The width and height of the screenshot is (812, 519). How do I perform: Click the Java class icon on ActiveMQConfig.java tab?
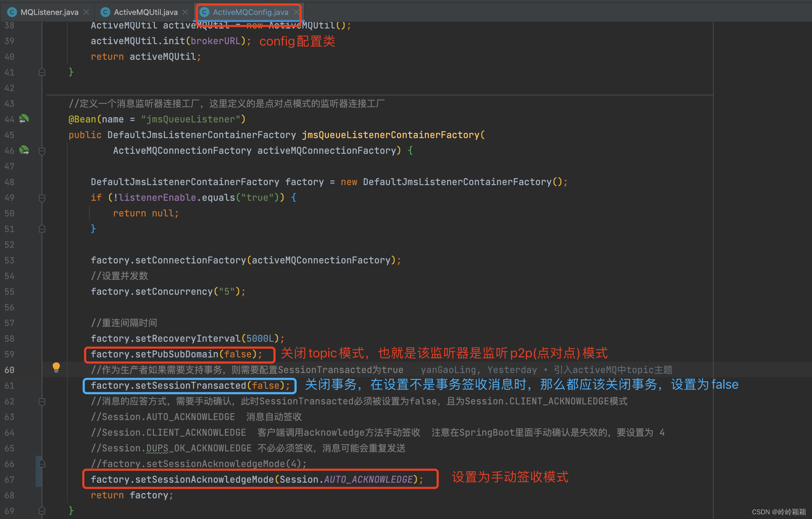(x=204, y=12)
